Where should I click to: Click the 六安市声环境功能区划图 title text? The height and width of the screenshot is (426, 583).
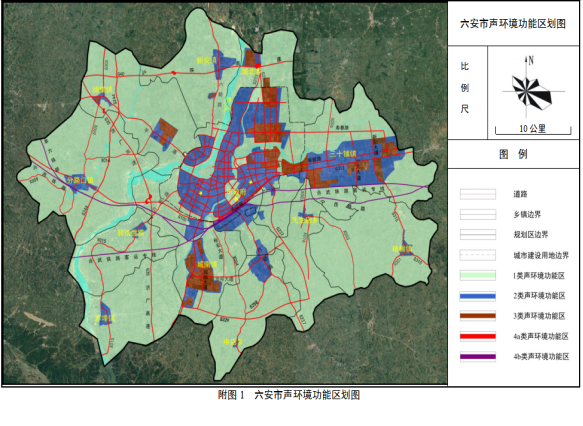[x=513, y=24]
